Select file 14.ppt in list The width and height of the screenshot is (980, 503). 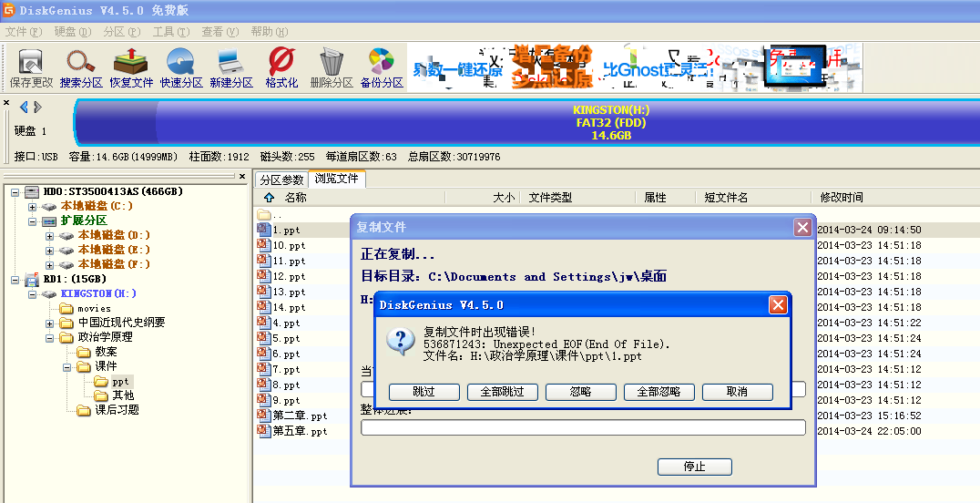[289, 307]
